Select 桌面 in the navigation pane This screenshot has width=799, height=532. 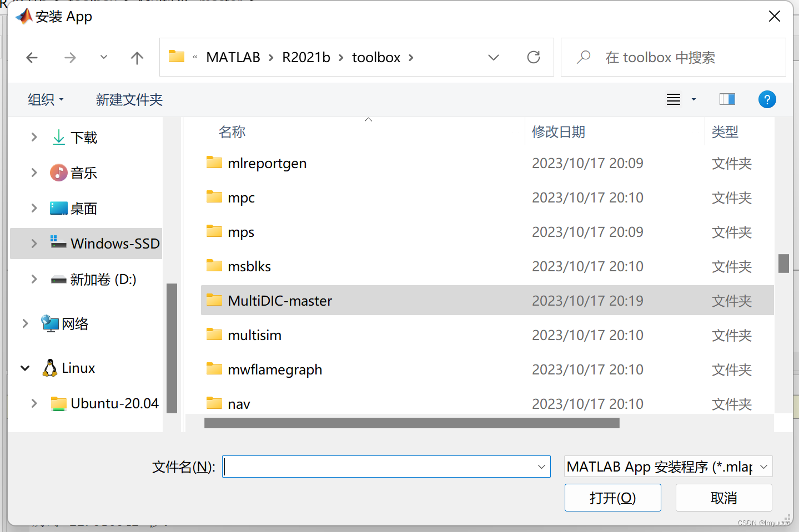(x=84, y=209)
